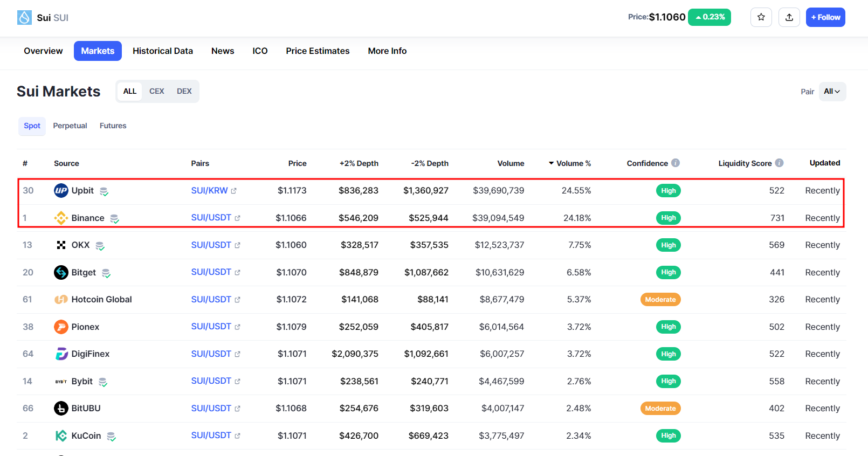
Task: Go to the Historical Data tab
Action: click(163, 51)
